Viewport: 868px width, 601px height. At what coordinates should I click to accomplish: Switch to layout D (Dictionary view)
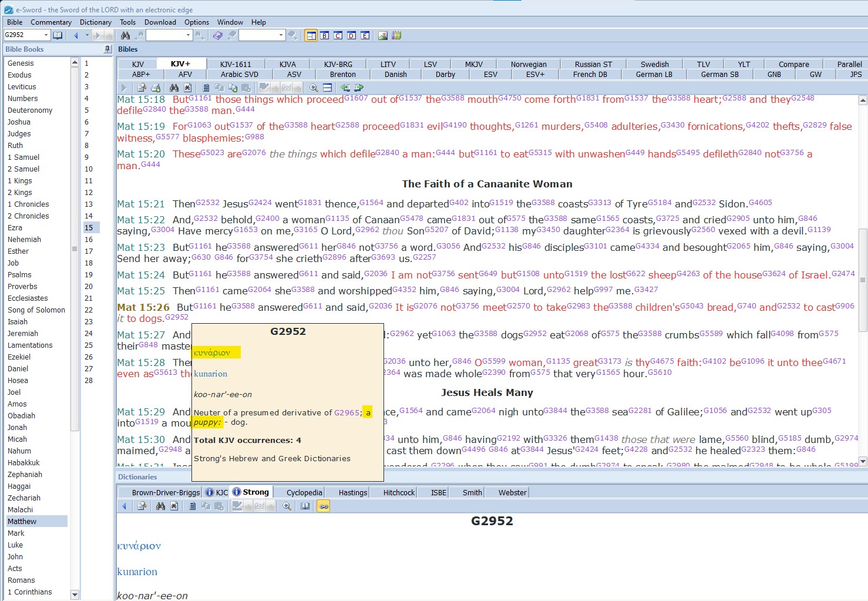point(351,35)
